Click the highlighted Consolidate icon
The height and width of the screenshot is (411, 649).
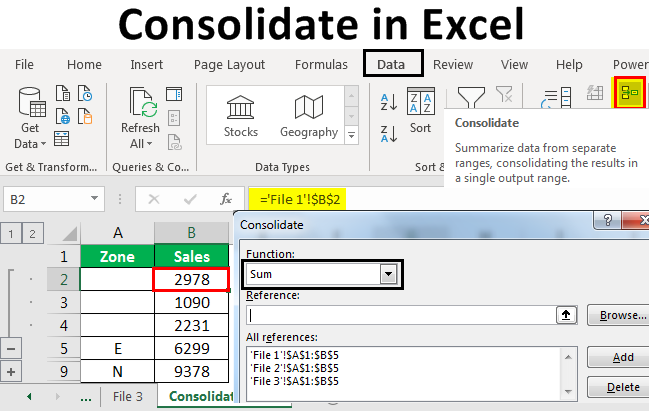tap(630, 92)
